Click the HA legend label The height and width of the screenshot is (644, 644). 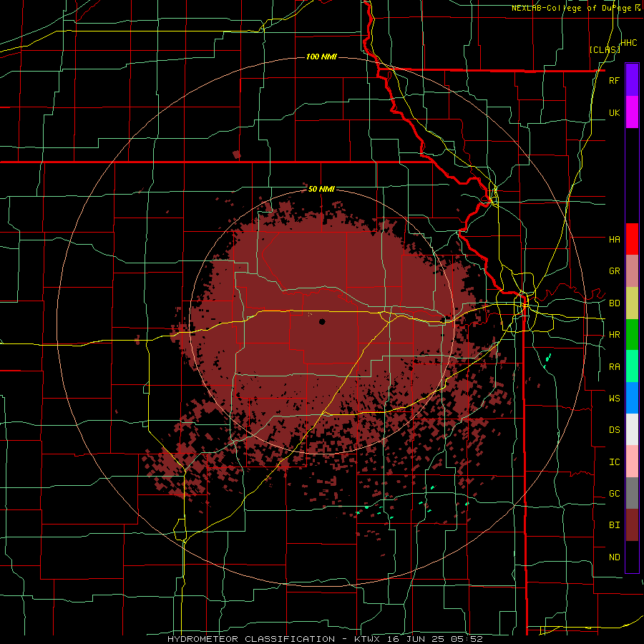pyautogui.click(x=614, y=239)
